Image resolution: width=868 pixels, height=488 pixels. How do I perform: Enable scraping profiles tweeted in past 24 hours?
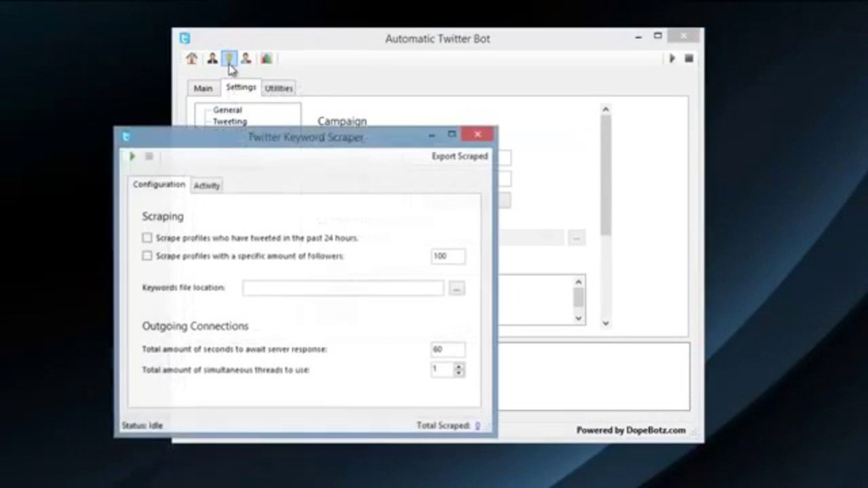[147, 238]
